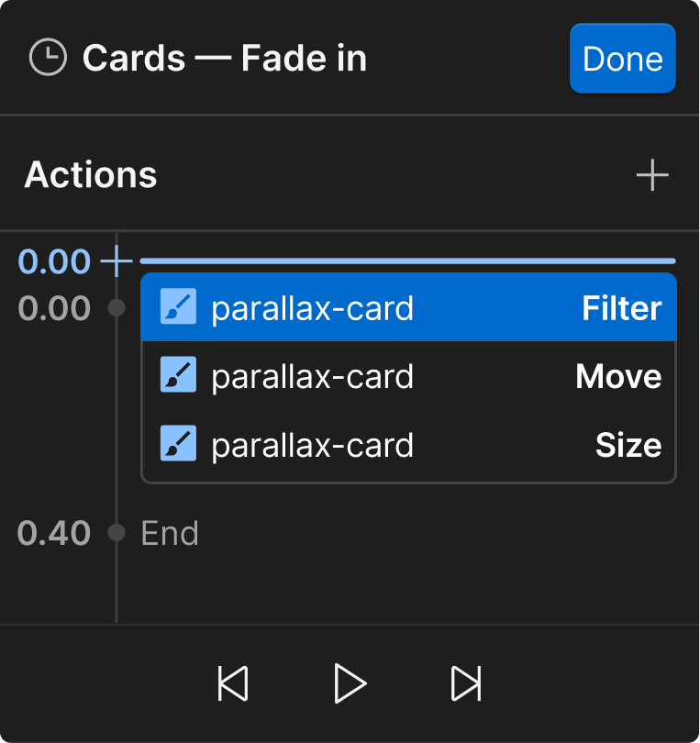Click the blue plus at 0.00 timeline

[117, 262]
